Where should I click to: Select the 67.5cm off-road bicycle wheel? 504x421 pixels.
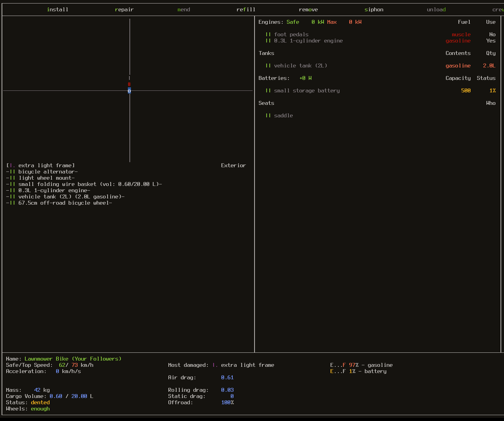[x=59, y=203]
